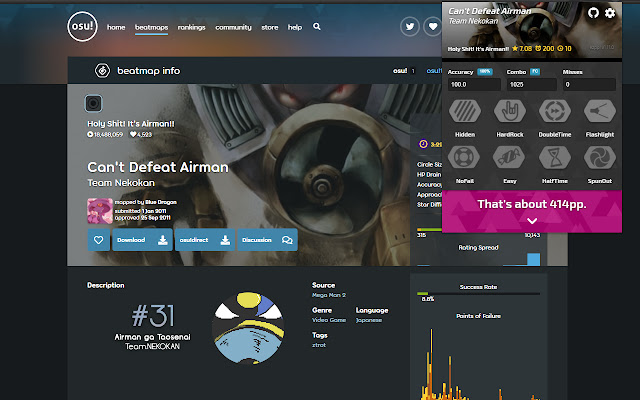Select the difficulty icon above Holy Shit! It's Airman!!

(x=93, y=103)
